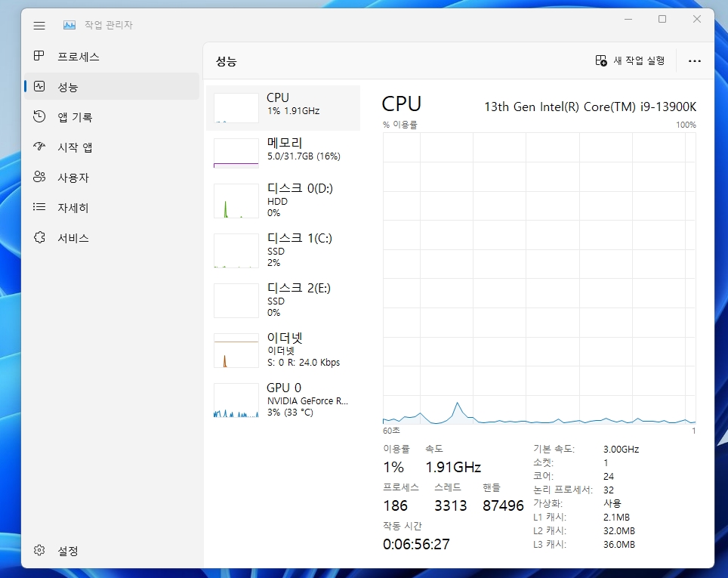Click the large CPU utilization graph

(539, 278)
